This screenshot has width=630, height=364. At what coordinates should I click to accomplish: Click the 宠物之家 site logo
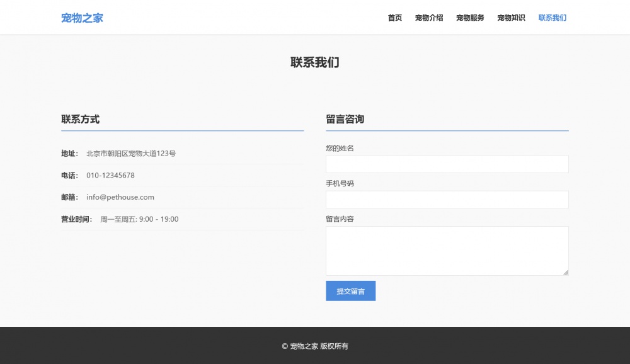point(82,18)
